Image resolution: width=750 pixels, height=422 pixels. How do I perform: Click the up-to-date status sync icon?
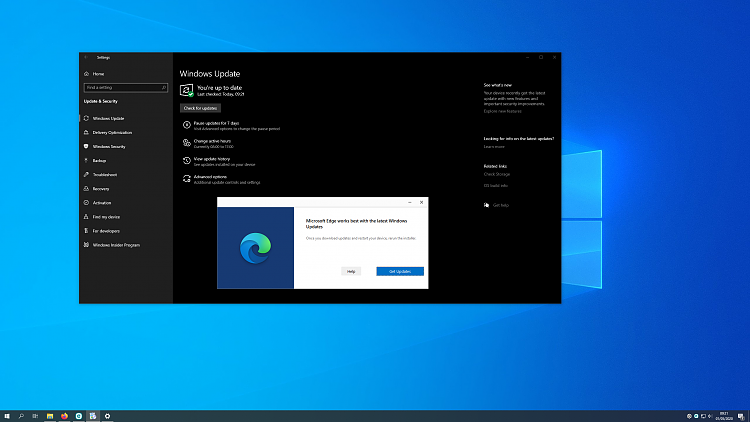tap(187, 90)
